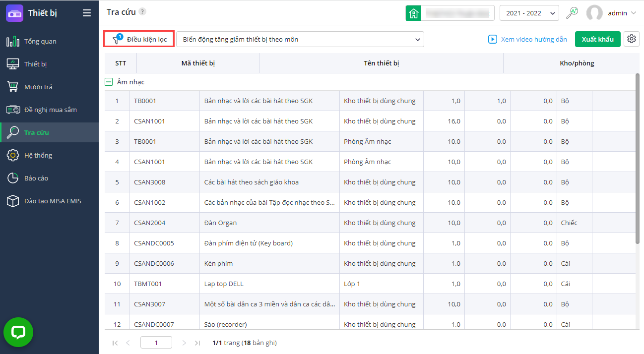
Task: Click the Đàn Organ device name
Action: coord(220,223)
